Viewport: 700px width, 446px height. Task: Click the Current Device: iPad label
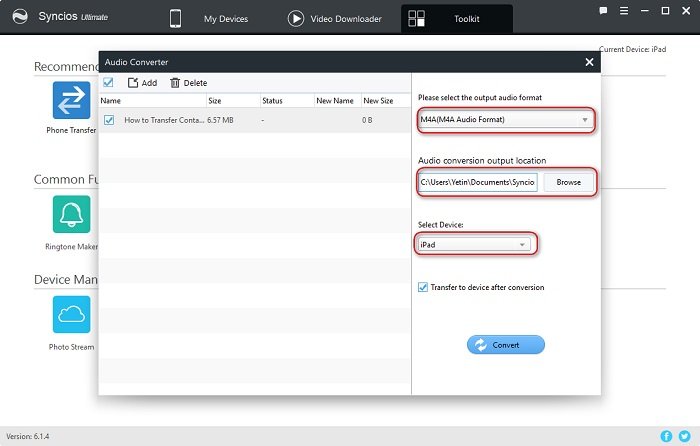[x=632, y=49]
